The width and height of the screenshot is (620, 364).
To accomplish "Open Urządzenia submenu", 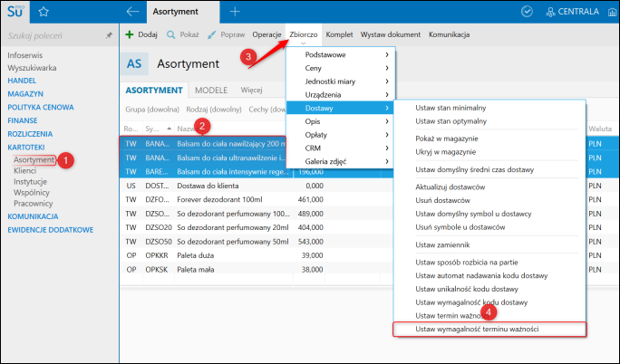I will pos(340,95).
